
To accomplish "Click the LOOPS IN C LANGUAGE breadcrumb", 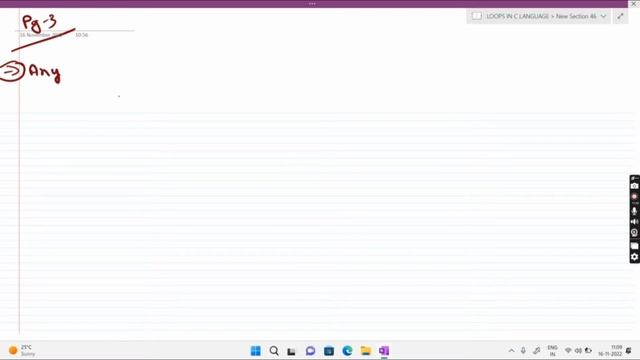I will pyautogui.click(x=518, y=16).
